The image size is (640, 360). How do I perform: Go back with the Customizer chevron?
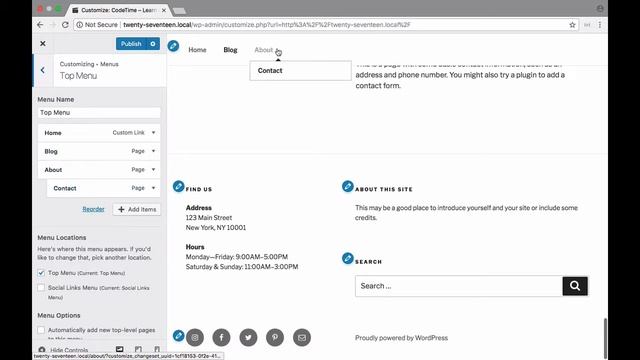click(x=43, y=70)
